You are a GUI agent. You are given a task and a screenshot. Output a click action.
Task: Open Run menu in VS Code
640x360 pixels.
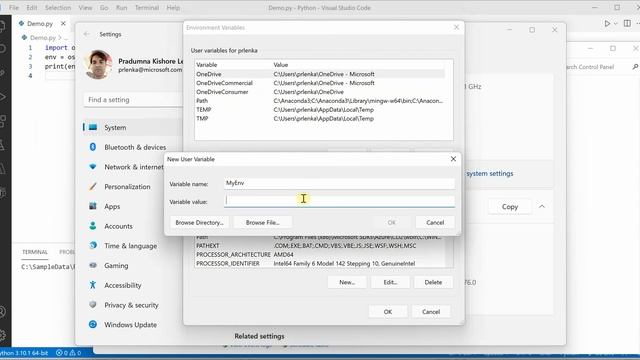click(x=122, y=8)
